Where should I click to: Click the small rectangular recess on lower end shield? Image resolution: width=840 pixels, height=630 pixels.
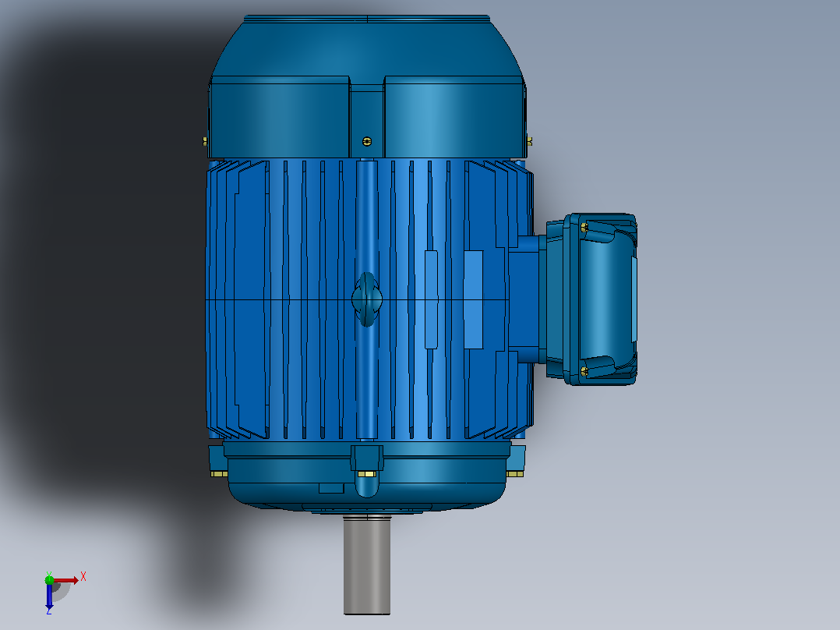[331, 488]
